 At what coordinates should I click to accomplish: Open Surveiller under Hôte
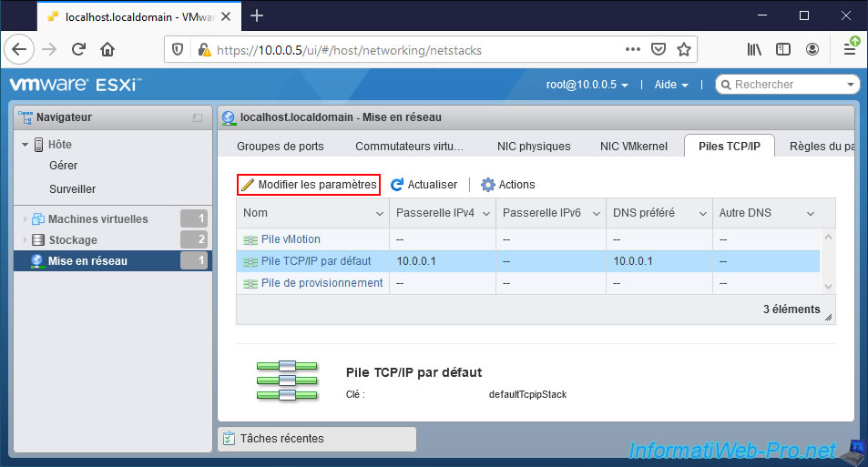tap(73, 189)
